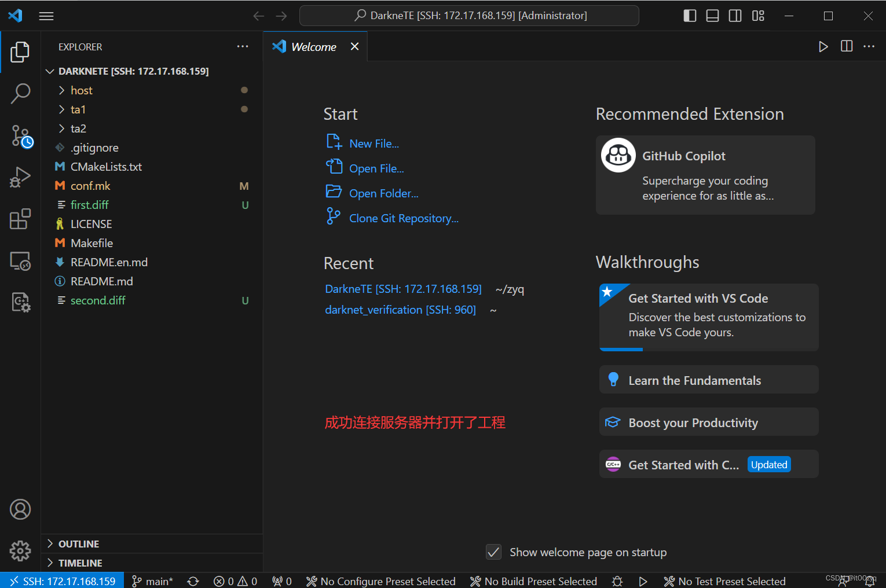Viewport: 886px width, 588px height.
Task: Open the hamburger application menu
Action: 46,16
